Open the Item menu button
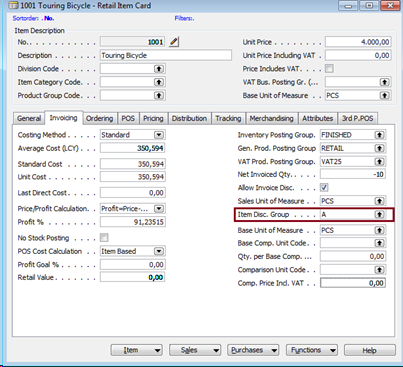Viewport: 403px width, 367px height. coord(137,350)
